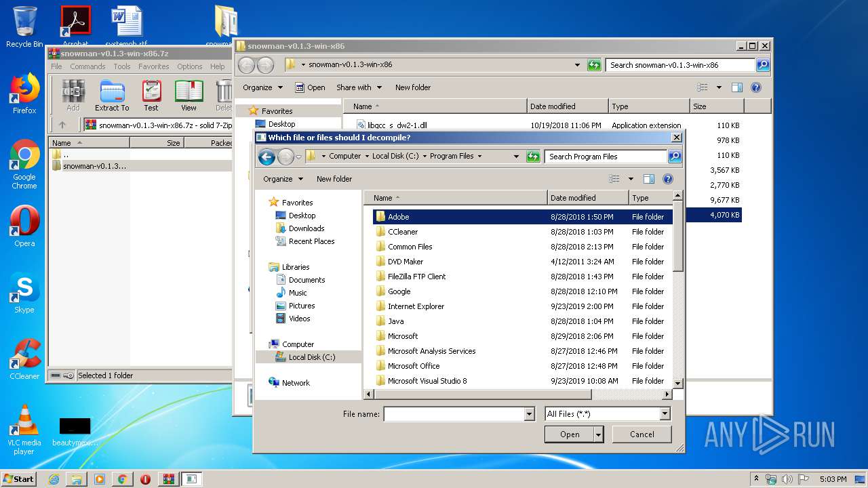Go up one level in the 7-Zip archive

(62, 125)
